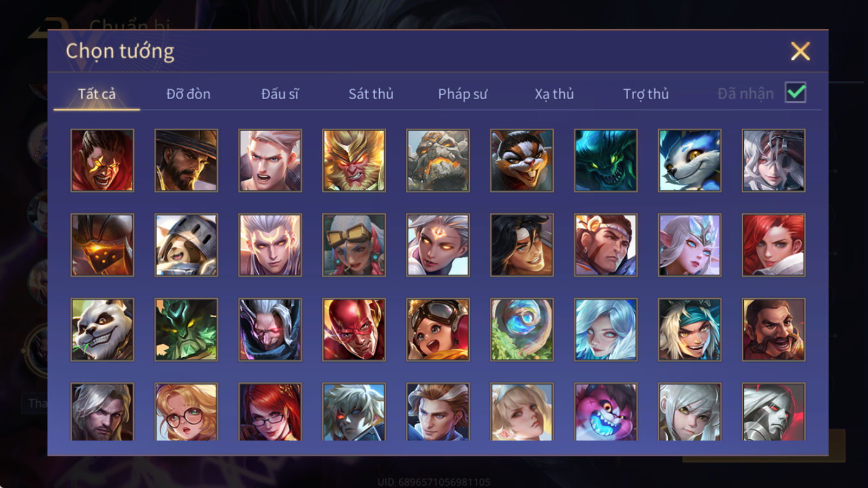Toggle the Đã nhận checkbox
Screen dimensions: 868x488
point(796,93)
